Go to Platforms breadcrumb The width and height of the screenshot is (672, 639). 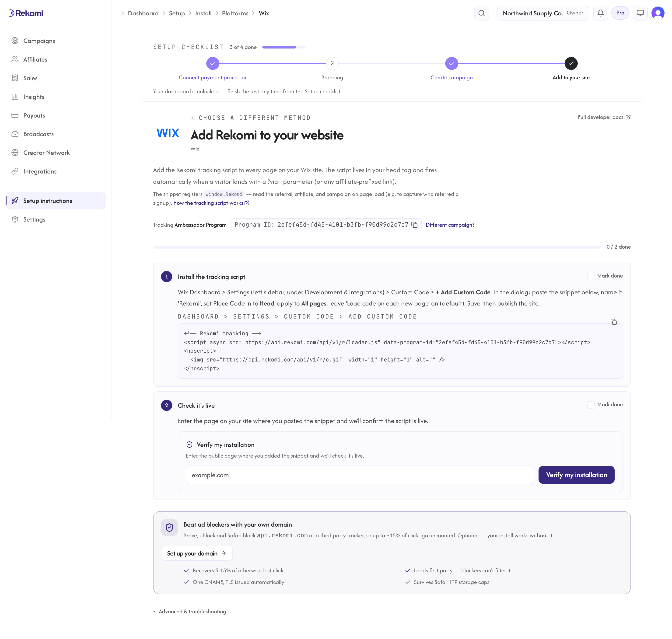(235, 13)
